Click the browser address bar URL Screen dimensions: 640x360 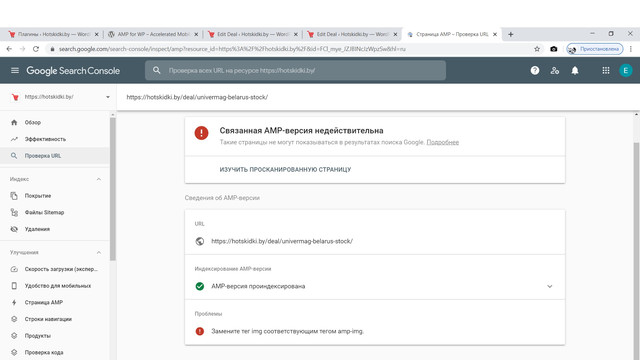(x=232, y=49)
